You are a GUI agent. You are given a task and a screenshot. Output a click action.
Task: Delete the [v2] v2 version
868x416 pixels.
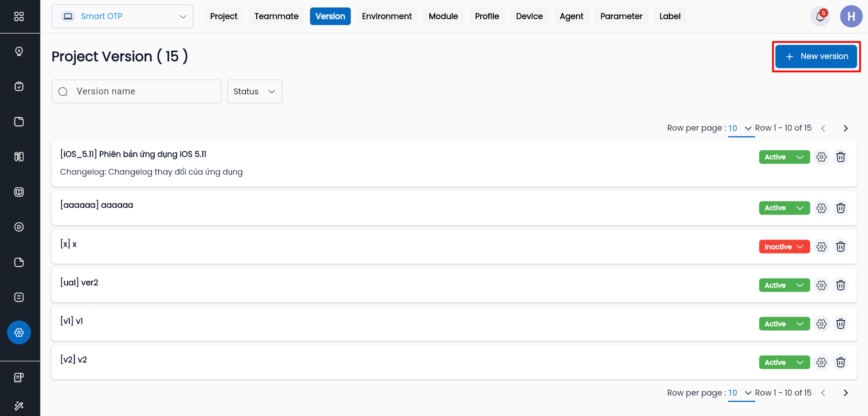coord(840,362)
